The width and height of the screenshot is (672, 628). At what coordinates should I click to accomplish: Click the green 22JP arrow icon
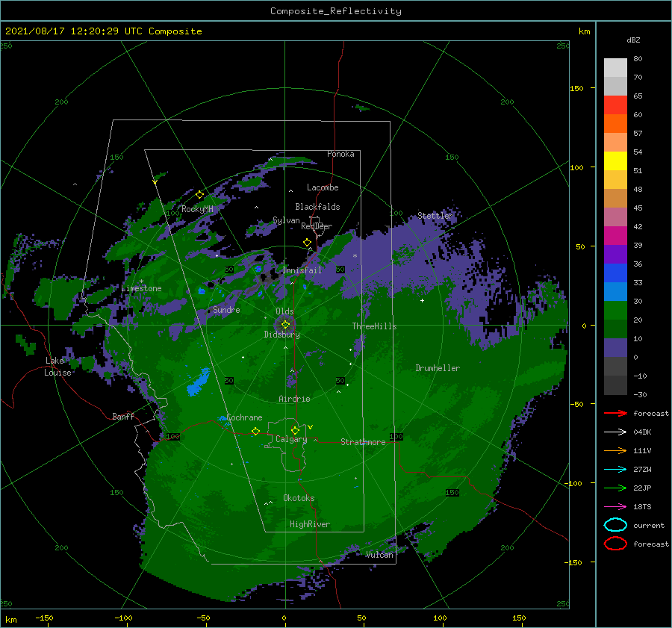pos(615,488)
